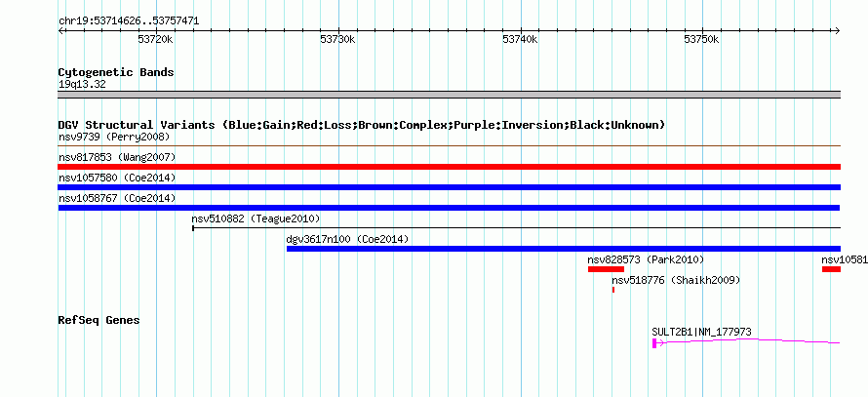The height and width of the screenshot is (397, 868).
Task: Open the nsv518776 (Shaikh2009) variant label
Action: pos(676,280)
